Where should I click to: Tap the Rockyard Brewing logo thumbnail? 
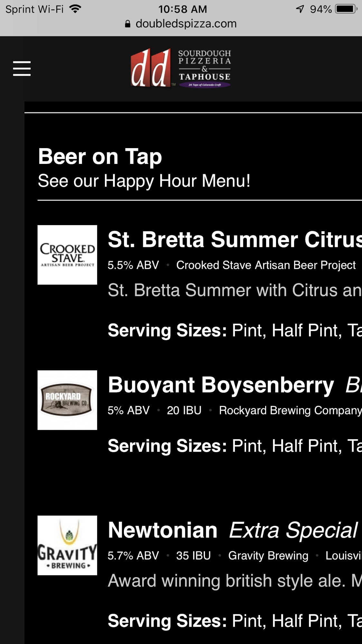tap(67, 400)
